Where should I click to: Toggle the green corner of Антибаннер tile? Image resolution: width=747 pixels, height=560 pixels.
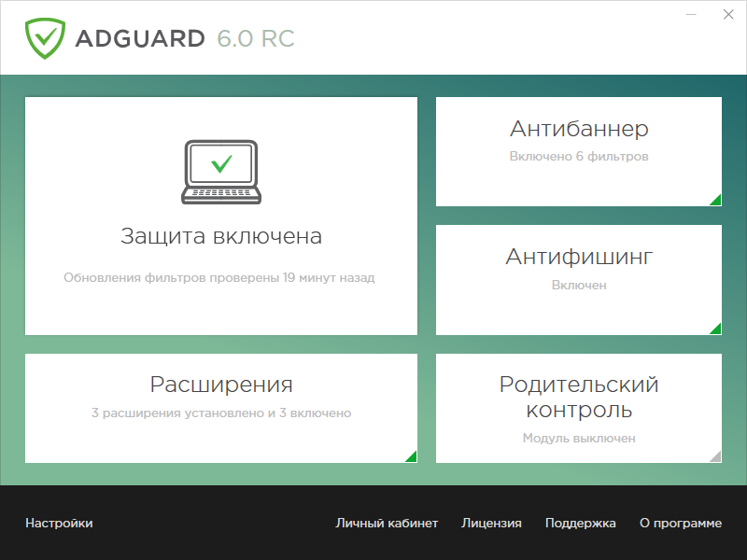pos(715,200)
